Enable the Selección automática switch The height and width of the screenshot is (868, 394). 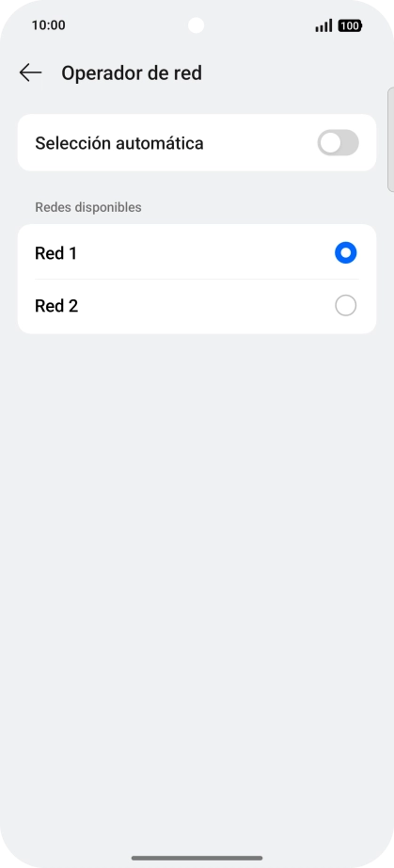(339, 143)
